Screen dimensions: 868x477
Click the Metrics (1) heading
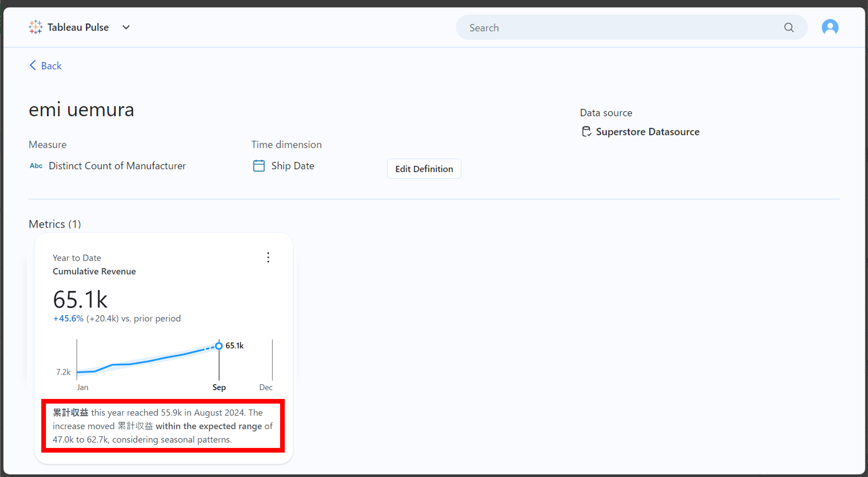55,224
